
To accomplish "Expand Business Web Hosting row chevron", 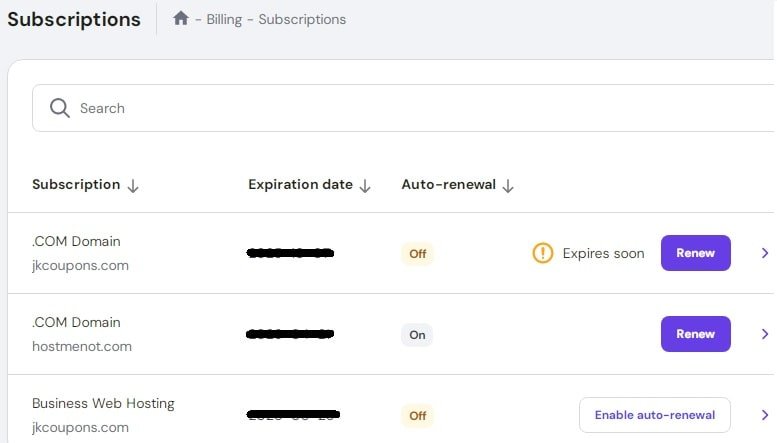I will 765,415.
